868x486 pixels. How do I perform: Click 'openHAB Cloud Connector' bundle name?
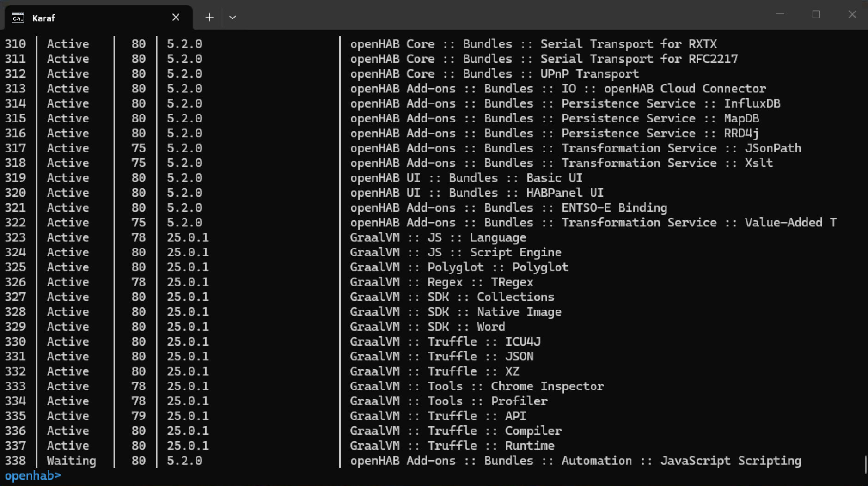coord(685,88)
